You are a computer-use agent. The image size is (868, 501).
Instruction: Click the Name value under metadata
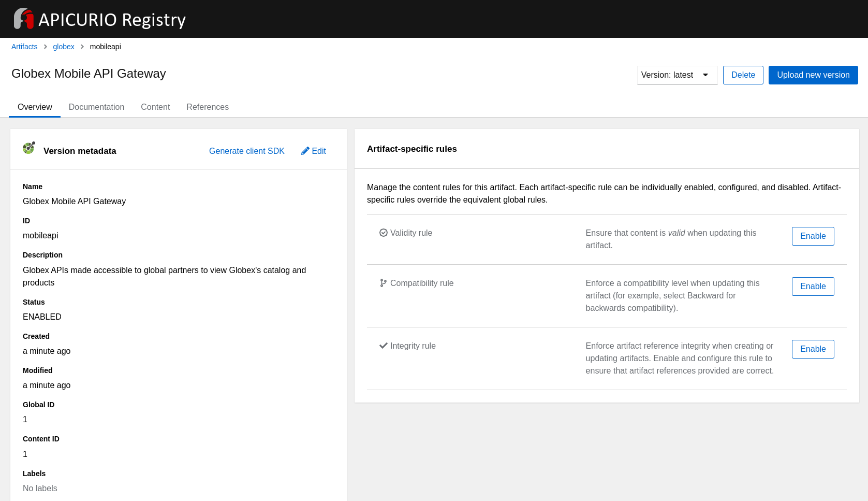pos(74,201)
